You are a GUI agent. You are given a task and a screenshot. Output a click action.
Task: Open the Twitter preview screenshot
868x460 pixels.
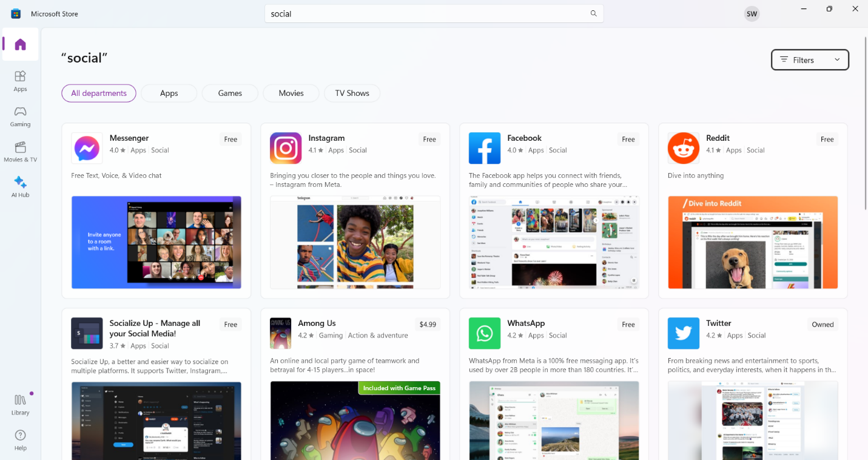click(753, 421)
